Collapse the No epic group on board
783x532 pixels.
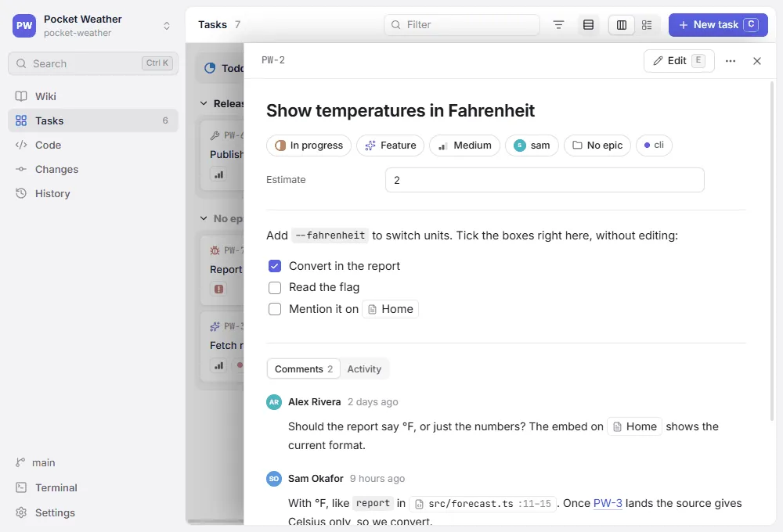click(204, 218)
